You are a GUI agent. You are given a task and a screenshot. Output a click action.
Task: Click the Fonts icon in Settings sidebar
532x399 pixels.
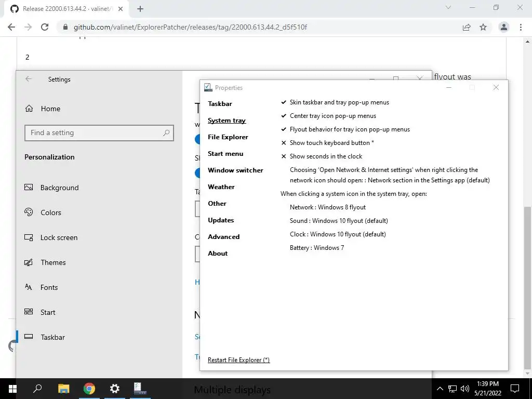(29, 287)
